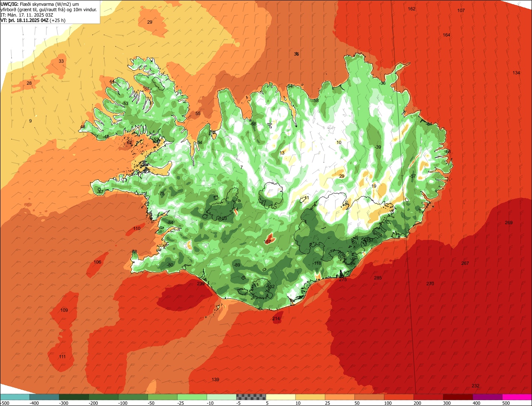
Task: Click the map value -118
Action: (x=317, y=263)
